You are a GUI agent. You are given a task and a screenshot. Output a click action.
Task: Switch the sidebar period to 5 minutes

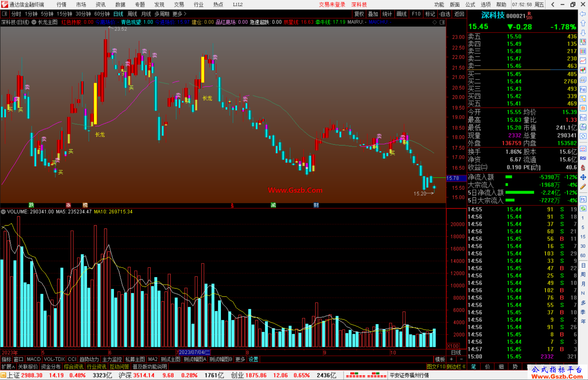pos(583,227)
